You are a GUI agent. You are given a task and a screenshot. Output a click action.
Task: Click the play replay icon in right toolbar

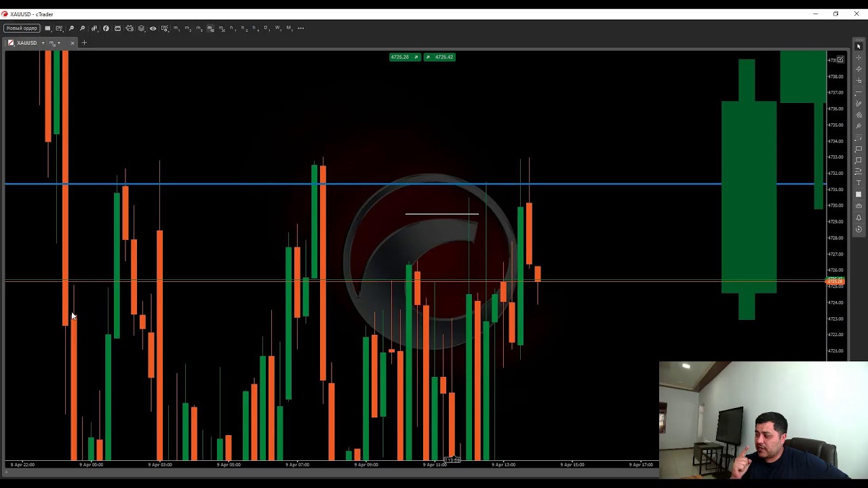(x=859, y=229)
